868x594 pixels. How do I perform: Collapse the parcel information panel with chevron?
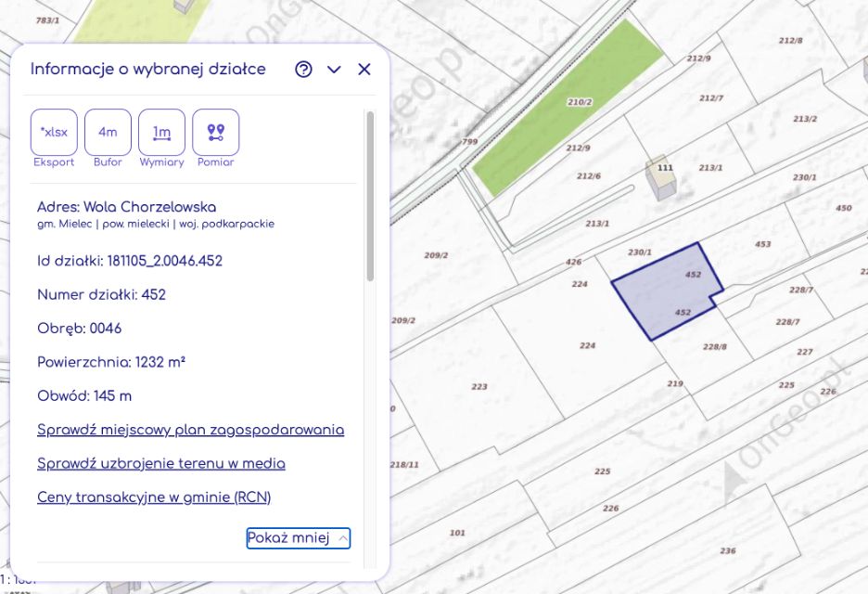point(334,70)
